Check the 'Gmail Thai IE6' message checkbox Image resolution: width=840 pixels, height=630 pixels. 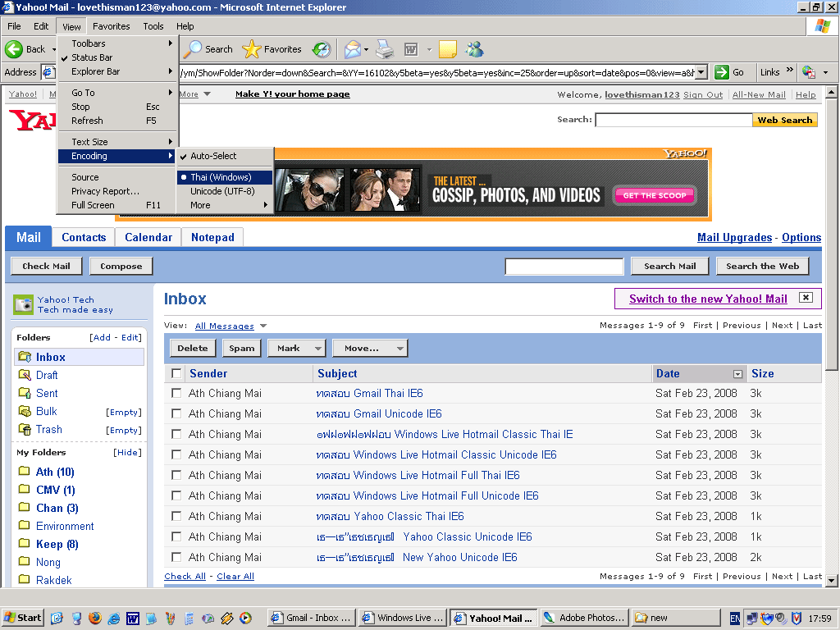point(176,393)
